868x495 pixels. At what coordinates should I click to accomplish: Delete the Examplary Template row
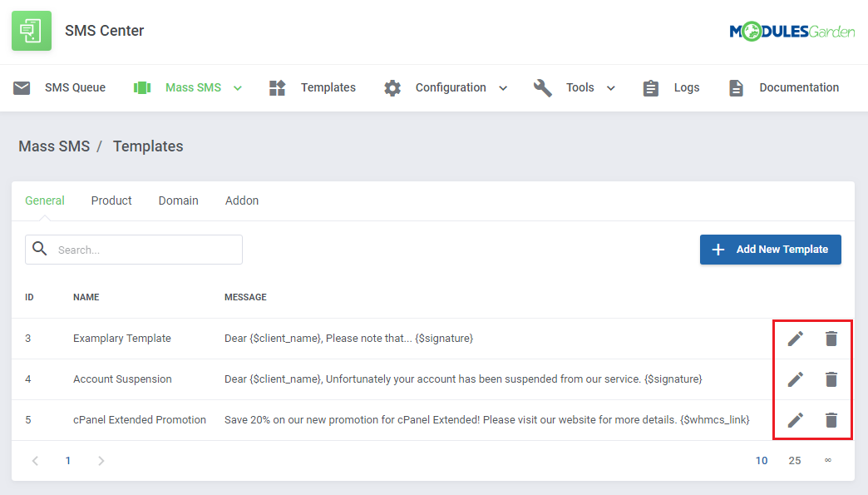pos(831,339)
